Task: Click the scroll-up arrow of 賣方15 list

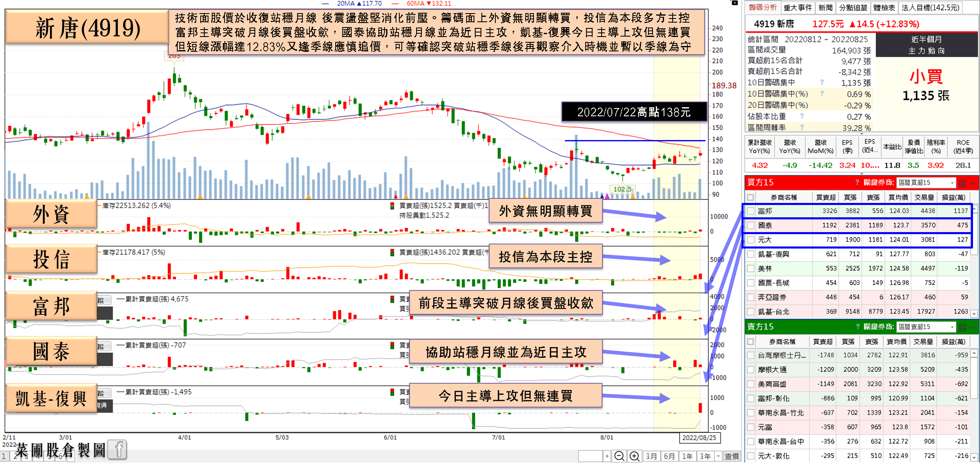Action: click(975, 352)
